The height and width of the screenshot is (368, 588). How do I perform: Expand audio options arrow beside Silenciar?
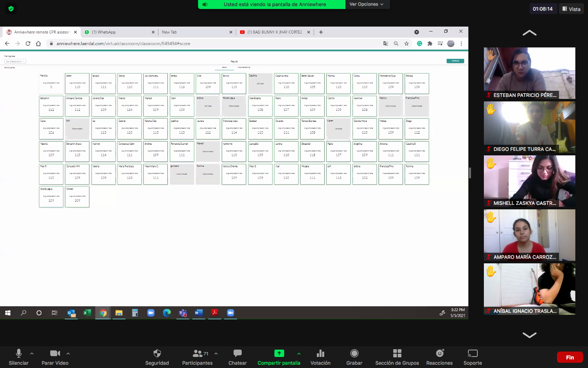[32, 354]
